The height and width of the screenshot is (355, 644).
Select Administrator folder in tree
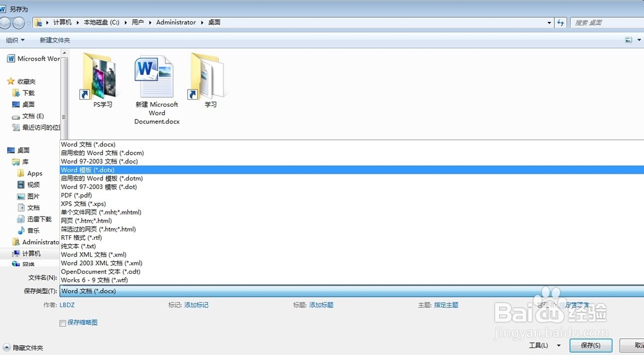tap(35, 242)
